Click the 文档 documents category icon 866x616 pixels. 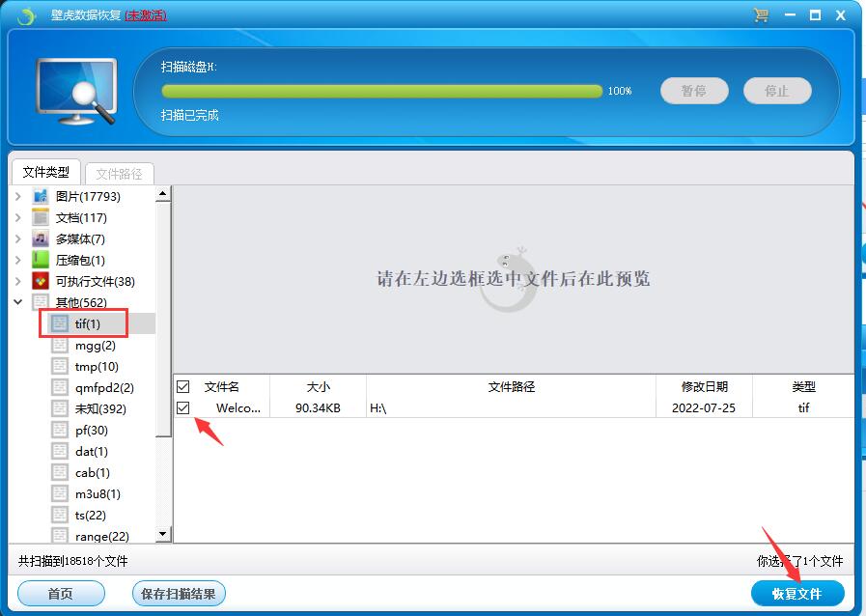click(41, 217)
